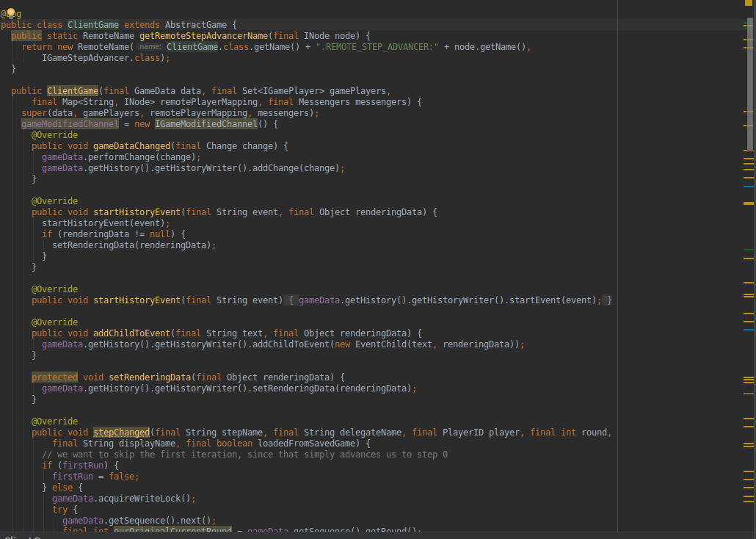
Task: Click the gameDataChanged method name
Action: [131, 145]
